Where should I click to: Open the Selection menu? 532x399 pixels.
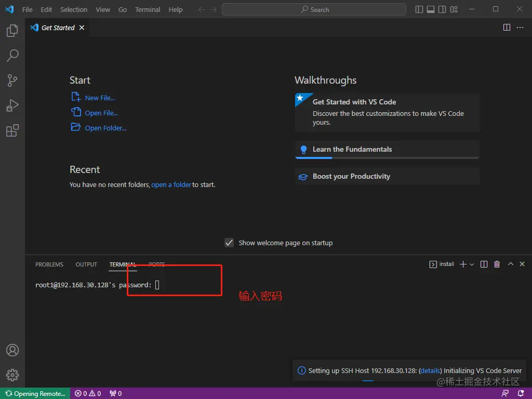[74, 9]
